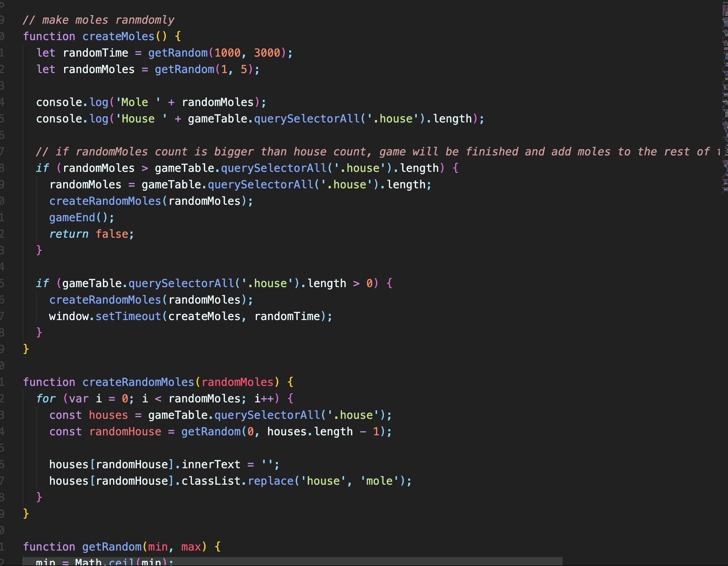Click randomTime in its let declaration
Viewport: 728px width, 566px height.
(95, 53)
